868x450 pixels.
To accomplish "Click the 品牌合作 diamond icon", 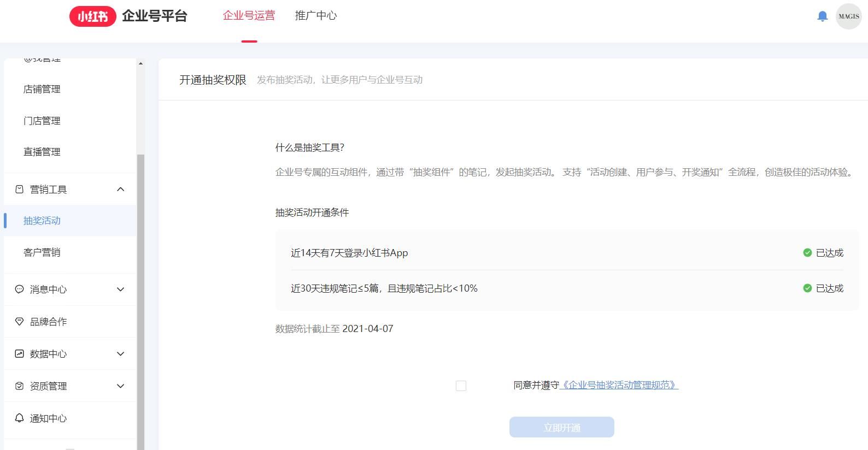I will tap(20, 322).
